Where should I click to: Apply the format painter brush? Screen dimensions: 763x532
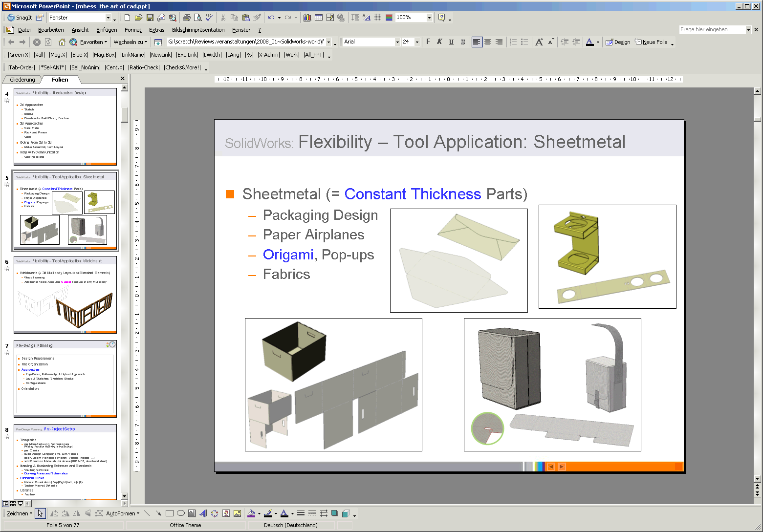point(257,18)
